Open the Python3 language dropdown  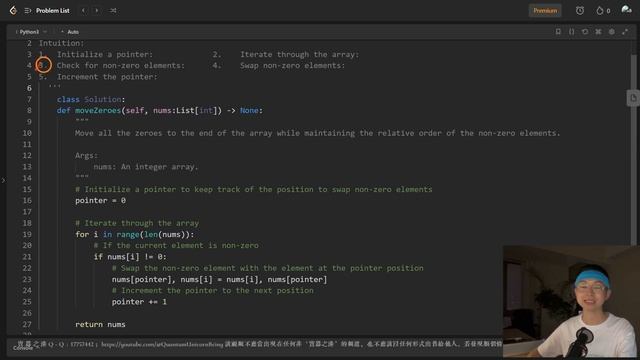tap(31, 32)
